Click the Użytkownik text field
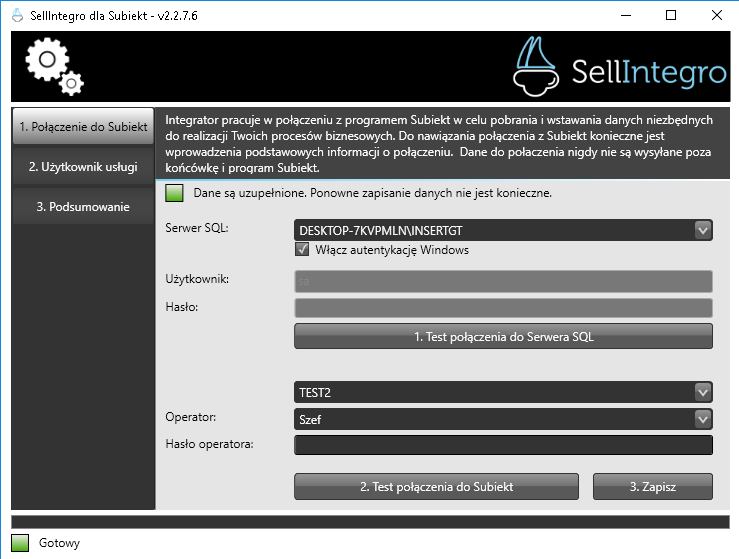The image size is (739, 559). [x=503, y=281]
